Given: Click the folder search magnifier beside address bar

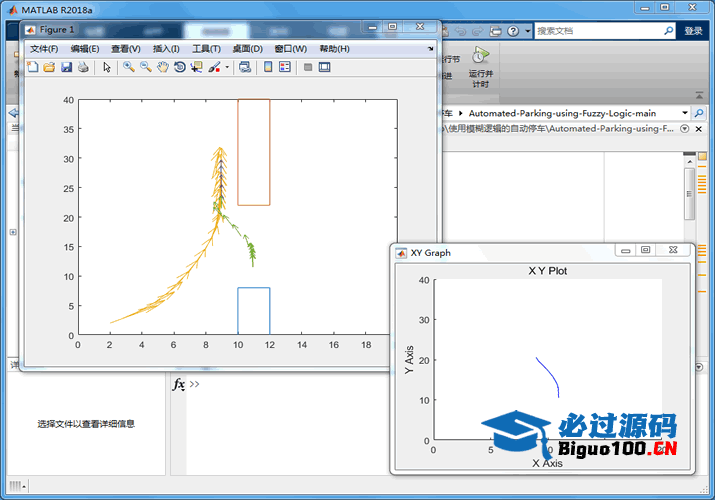Looking at the screenshot, I should coord(699,113).
